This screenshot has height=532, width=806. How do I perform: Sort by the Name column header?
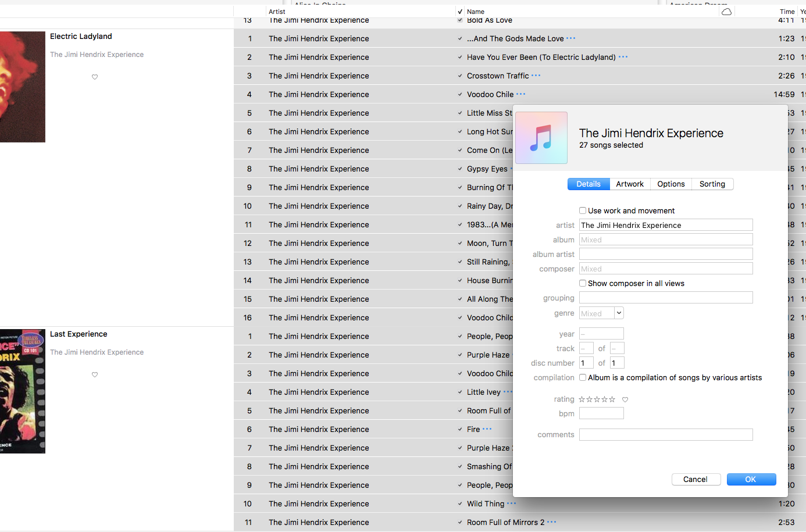(476, 12)
